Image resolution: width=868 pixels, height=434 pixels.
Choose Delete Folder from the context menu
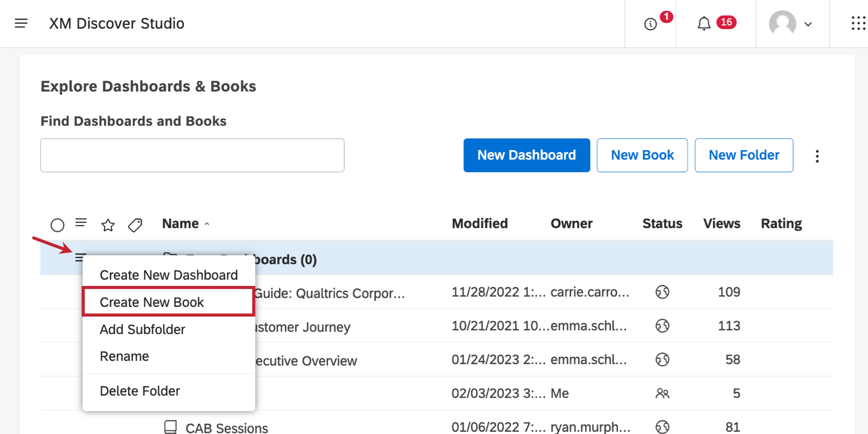(140, 391)
